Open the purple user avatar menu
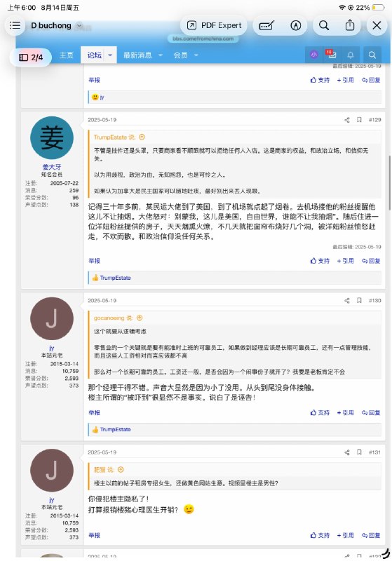Screen dimensions: 392x561 314,55
